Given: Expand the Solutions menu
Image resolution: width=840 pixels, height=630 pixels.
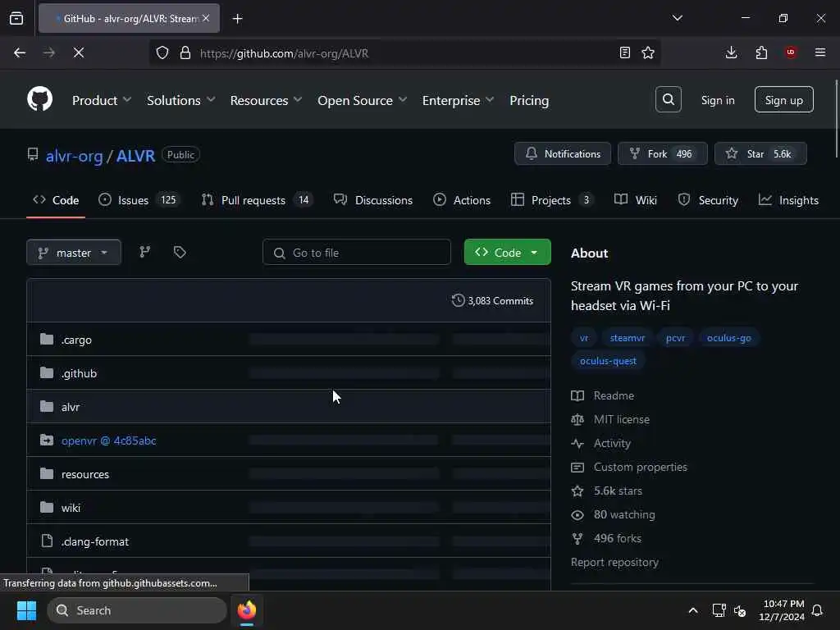Looking at the screenshot, I should [x=180, y=100].
